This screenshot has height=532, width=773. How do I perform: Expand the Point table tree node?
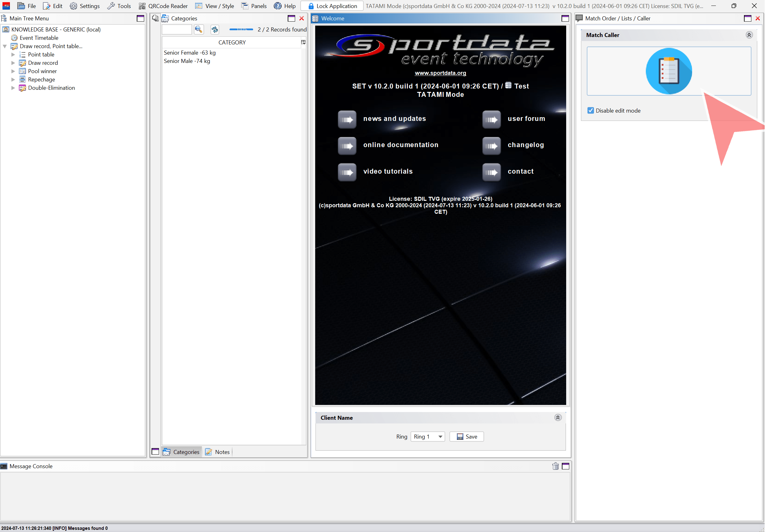click(13, 54)
